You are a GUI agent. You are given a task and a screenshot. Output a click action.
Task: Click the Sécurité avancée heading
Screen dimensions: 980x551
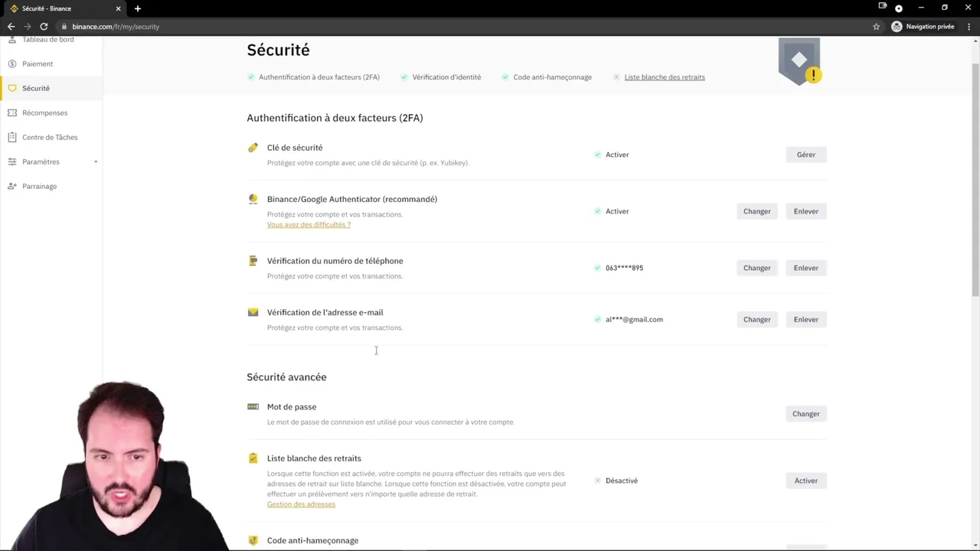286,377
